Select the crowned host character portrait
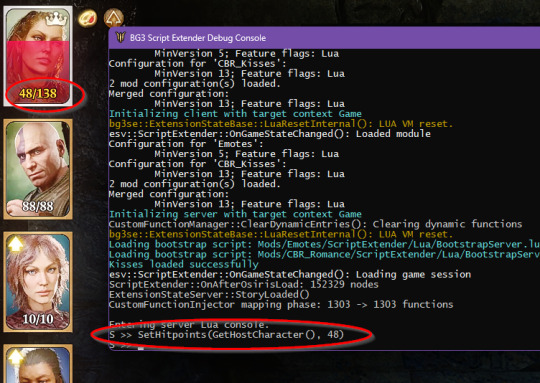The image size is (540, 383). tap(38, 56)
